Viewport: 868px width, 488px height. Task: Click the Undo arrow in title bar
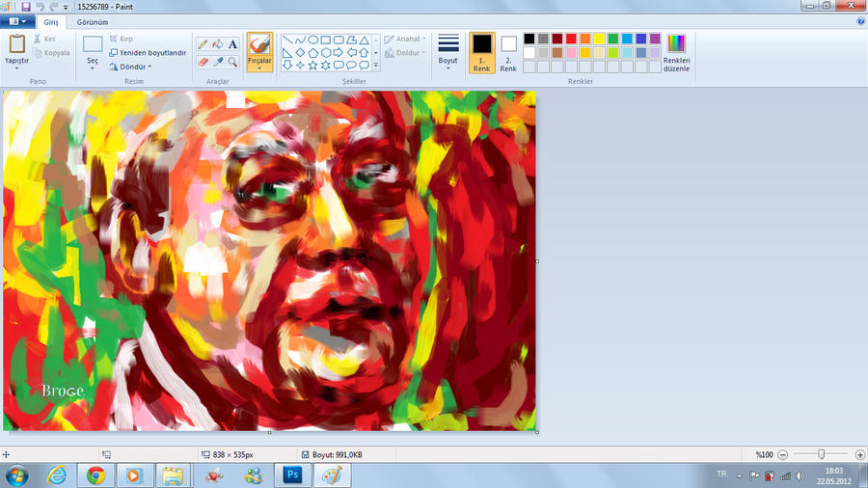click(40, 7)
